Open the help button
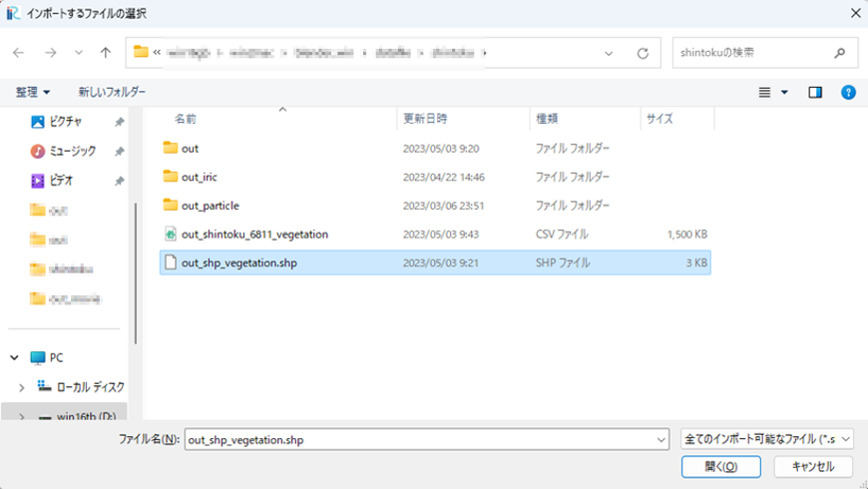Image resolution: width=868 pixels, height=489 pixels. pos(848,93)
